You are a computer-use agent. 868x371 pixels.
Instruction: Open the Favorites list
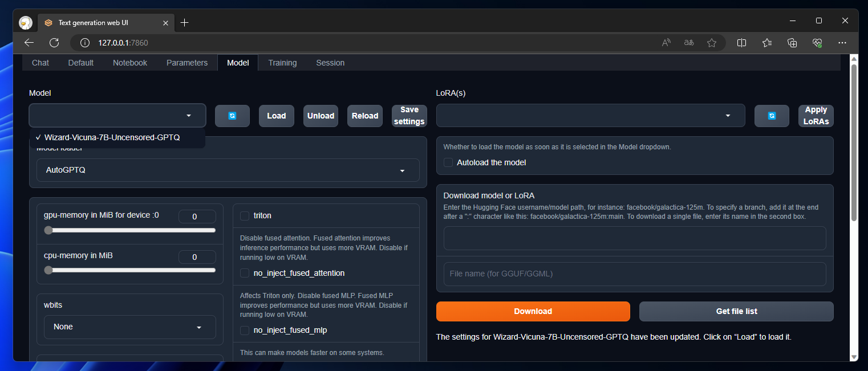pos(767,43)
